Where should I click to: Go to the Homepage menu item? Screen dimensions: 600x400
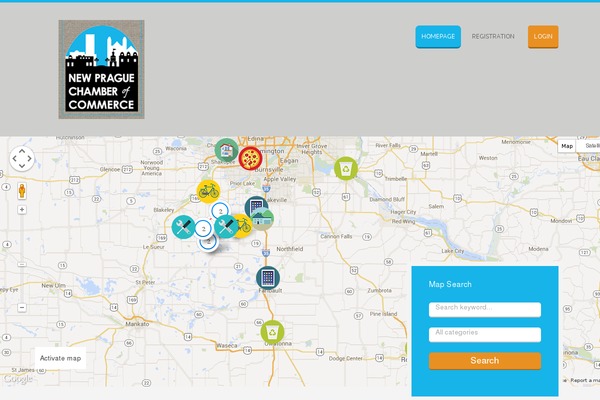coord(438,36)
